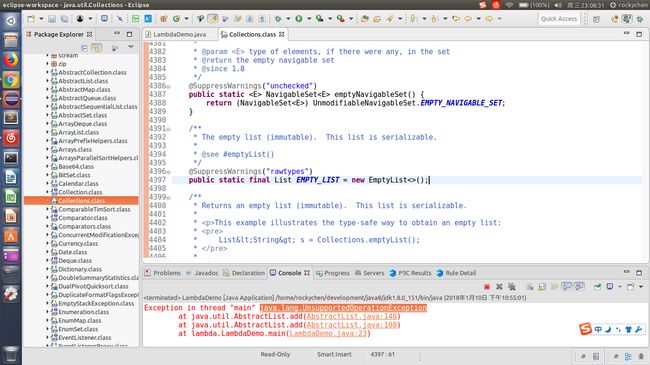Navigate Forward with yellow arrow
Viewport: 650px width, 365px height.
click(x=489, y=19)
